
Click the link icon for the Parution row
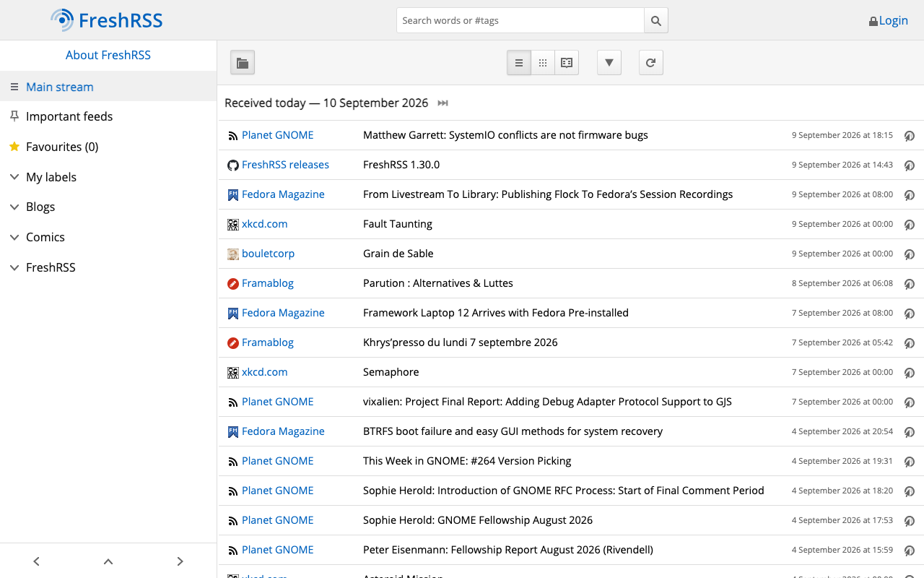coord(910,284)
